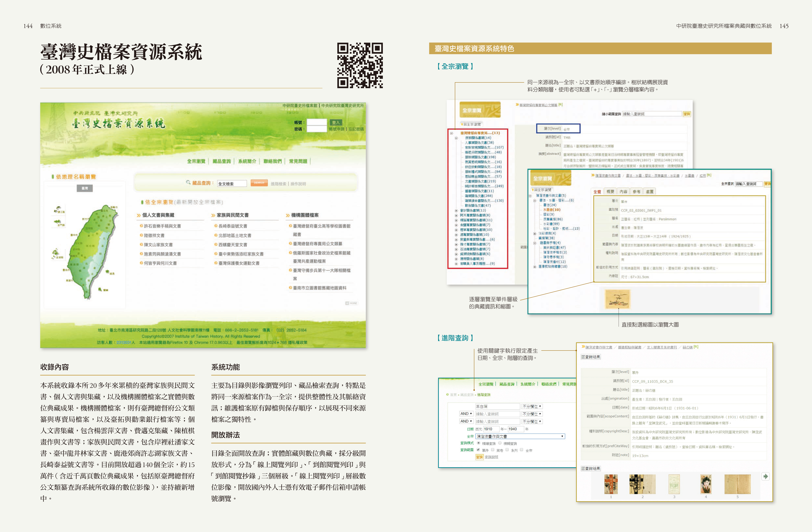The width and height of the screenshot is (812, 532).
Task: Click the gray 臺灣 button above the map
Action: tap(85, 188)
